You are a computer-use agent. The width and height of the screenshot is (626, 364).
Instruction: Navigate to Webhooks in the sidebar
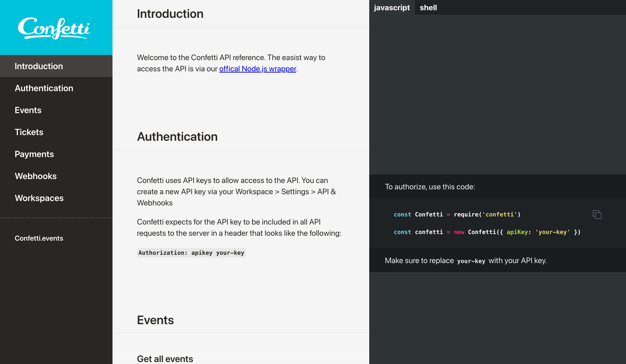coord(56,176)
